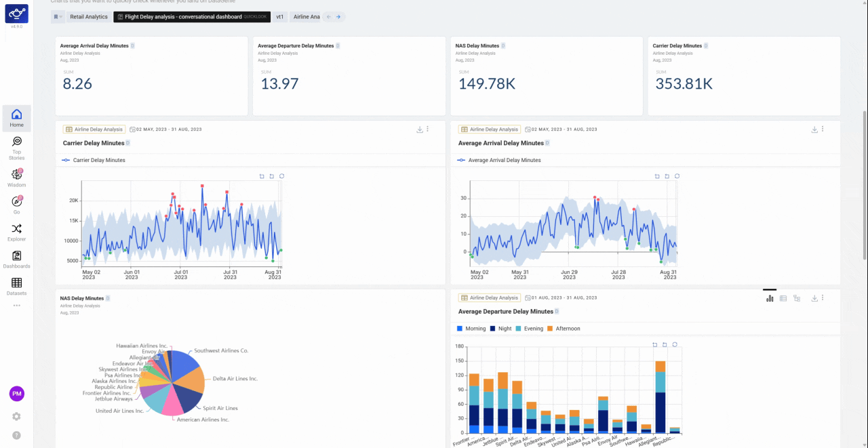
Task: Open more options menu on Departure Delay card
Action: tap(823, 298)
